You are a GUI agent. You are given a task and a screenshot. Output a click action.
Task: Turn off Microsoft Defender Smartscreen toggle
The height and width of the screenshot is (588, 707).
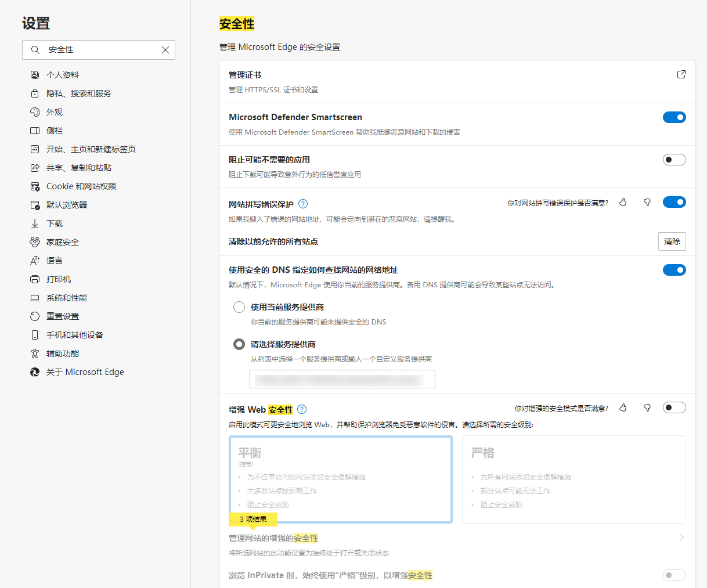(674, 117)
